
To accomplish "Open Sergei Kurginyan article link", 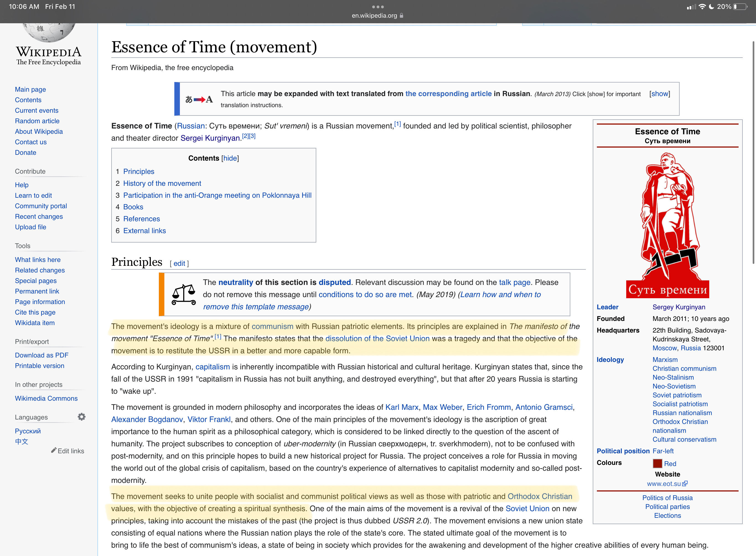I will pyautogui.click(x=210, y=138).
